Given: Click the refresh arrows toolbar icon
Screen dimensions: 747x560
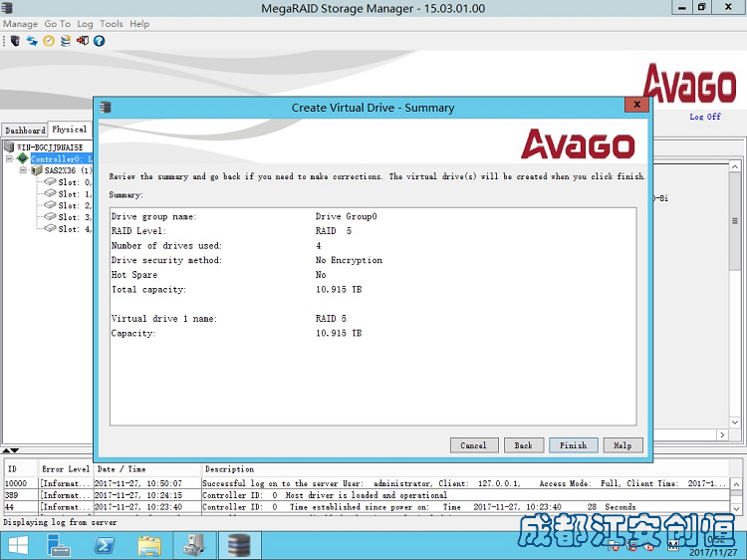Looking at the screenshot, I should click(32, 41).
